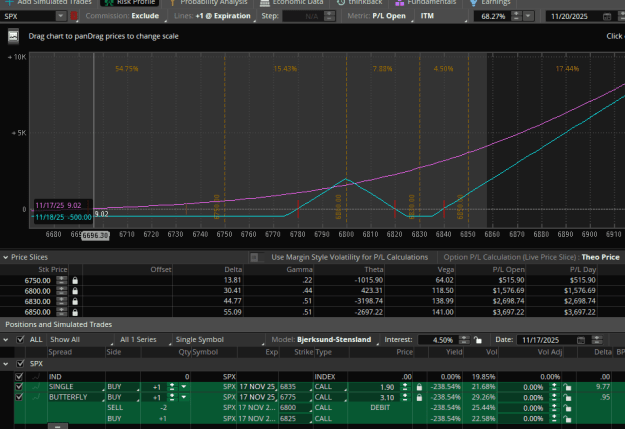Click the 6750.00 slice marker on chart
This screenshot has height=429, width=625.
click(217, 207)
